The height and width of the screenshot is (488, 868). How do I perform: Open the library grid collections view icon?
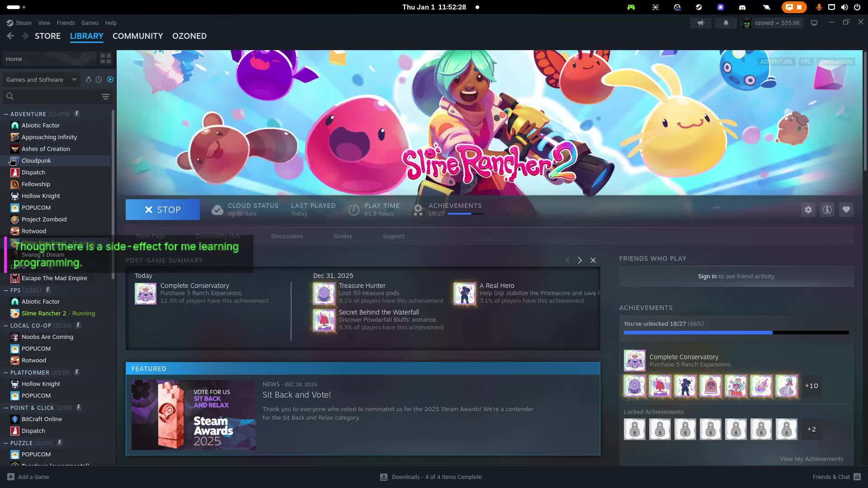point(106,59)
